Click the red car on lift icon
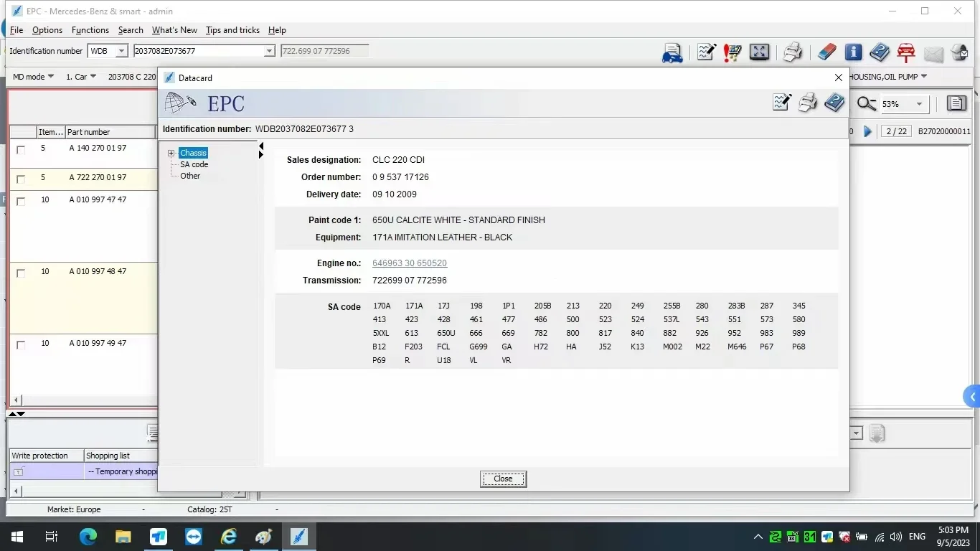 click(x=906, y=52)
